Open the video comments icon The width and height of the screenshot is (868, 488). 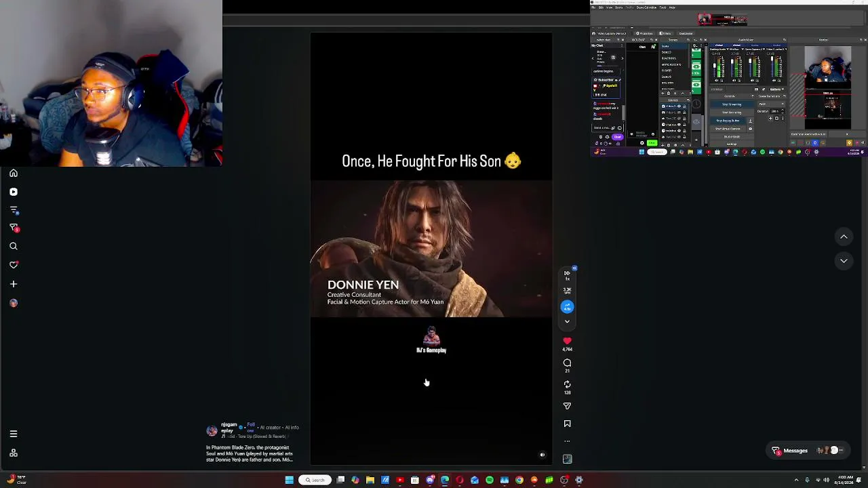pyautogui.click(x=567, y=363)
